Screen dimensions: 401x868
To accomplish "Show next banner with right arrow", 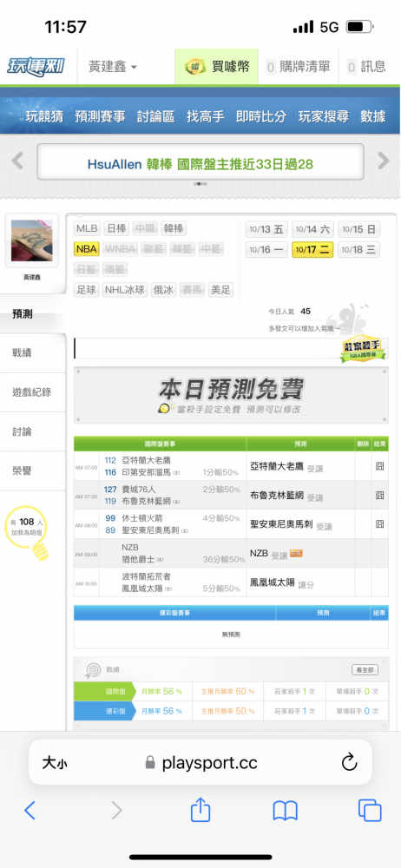I will tap(384, 161).
